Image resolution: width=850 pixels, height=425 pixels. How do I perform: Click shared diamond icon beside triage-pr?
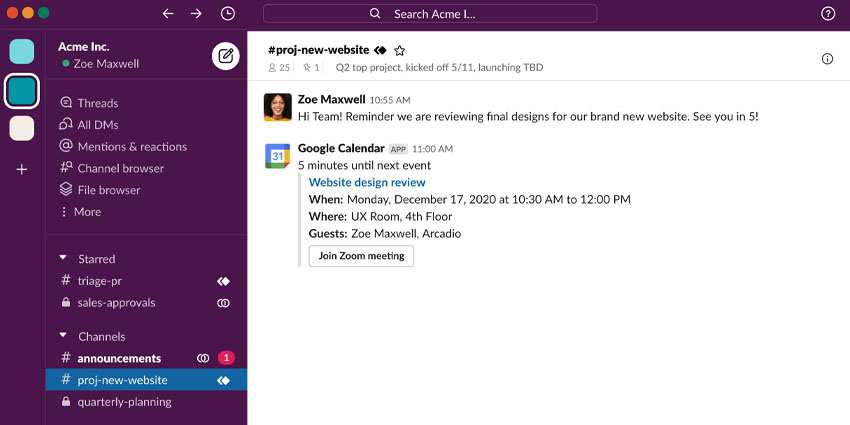click(x=223, y=281)
